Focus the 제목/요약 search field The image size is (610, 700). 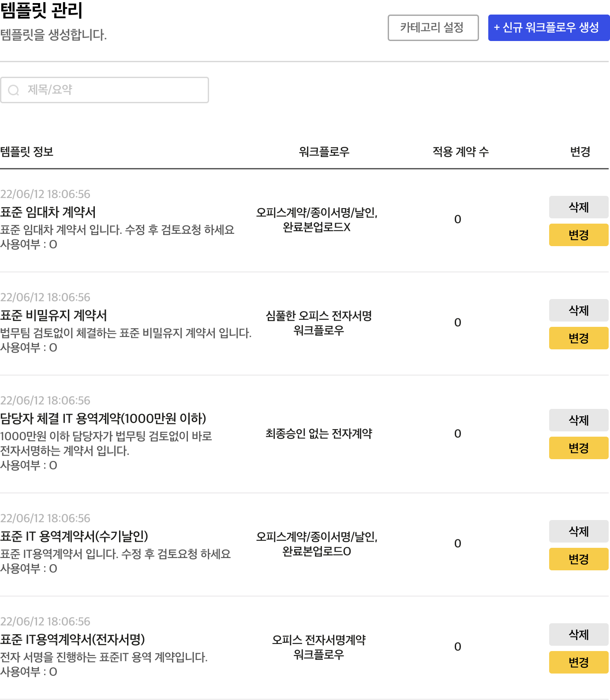coord(105,90)
